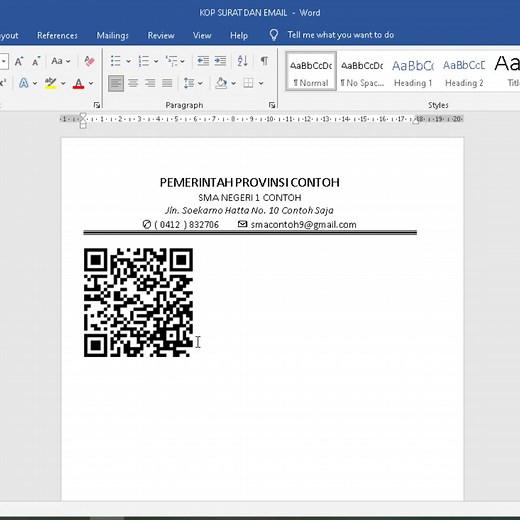Click the ( 0412 ) 832706 phone number
Viewport: 520px width, 520px height.
click(187, 225)
